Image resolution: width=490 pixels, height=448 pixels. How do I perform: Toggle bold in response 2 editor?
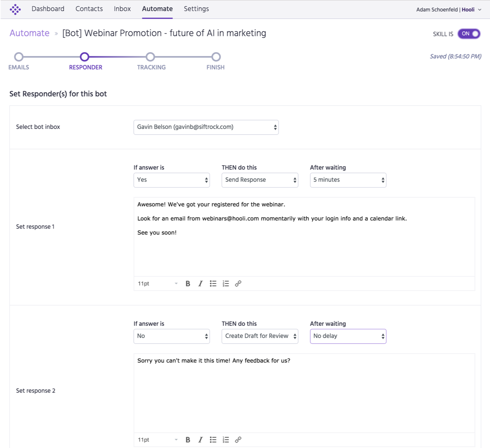coord(188,440)
